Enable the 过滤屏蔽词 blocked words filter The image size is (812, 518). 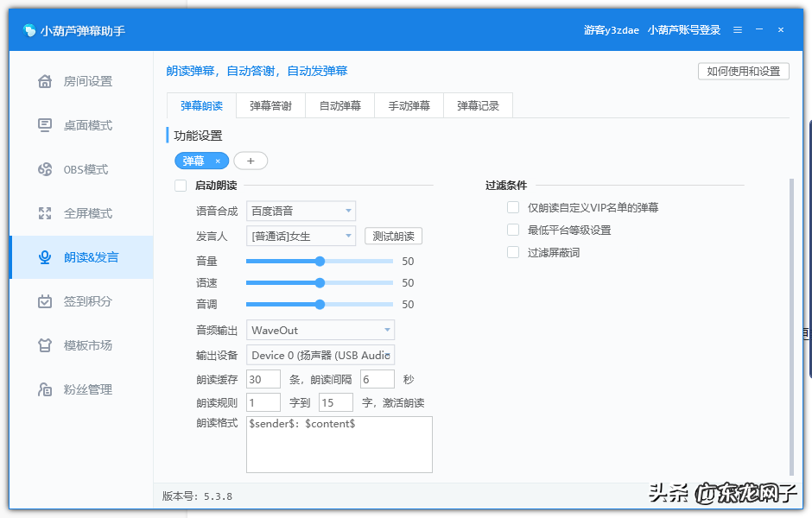pyautogui.click(x=512, y=252)
